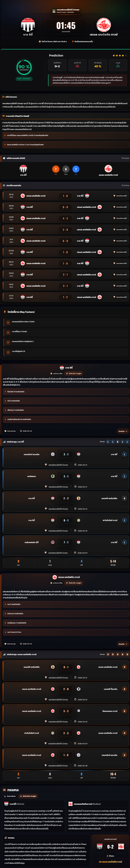Click the Hemel Hempstead Town pick button at bottom
Viewport: 130px width, 868px height.
click(110, 862)
